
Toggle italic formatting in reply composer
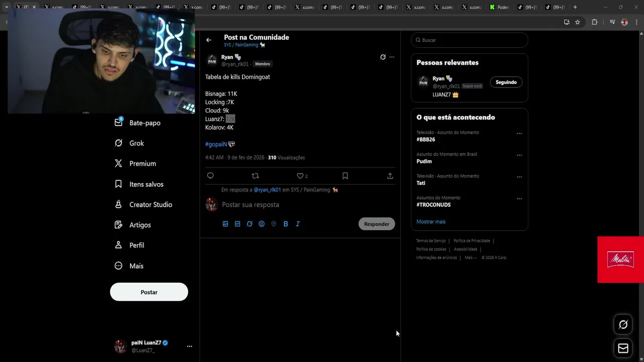coord(298,224)
